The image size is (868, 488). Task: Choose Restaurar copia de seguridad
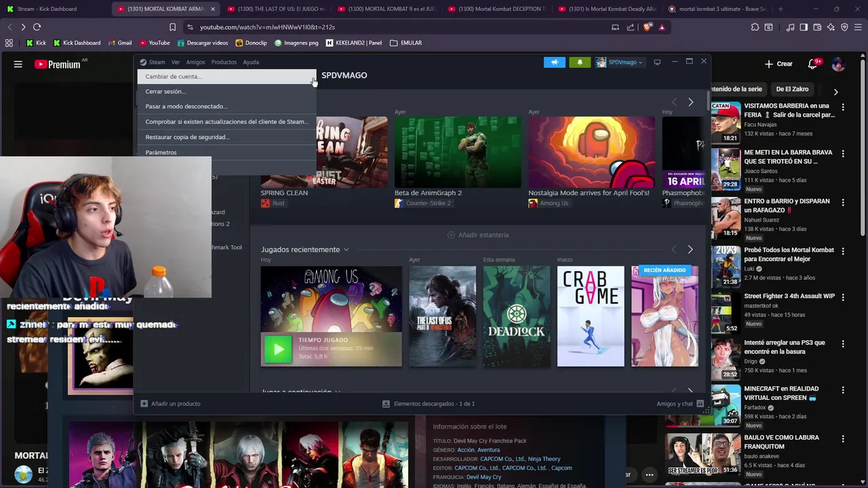pyautogui.click(x=226, y=137)
